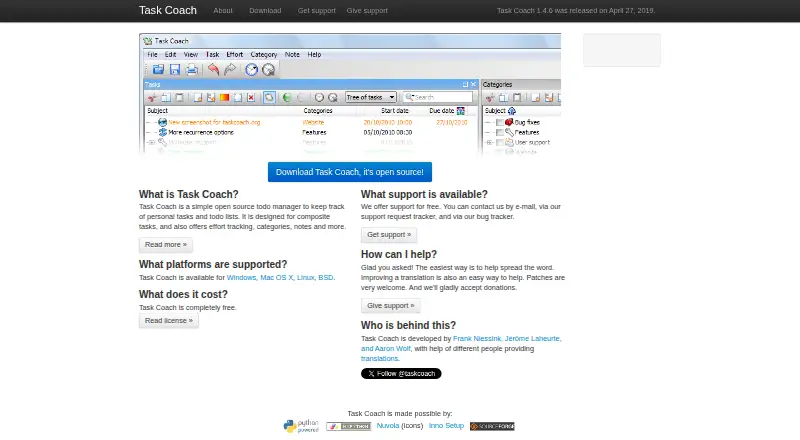Viewport: 800px width, 440px height.
Task: Open the Tree of tasks dropdown
Action: [x=370, y=97]
